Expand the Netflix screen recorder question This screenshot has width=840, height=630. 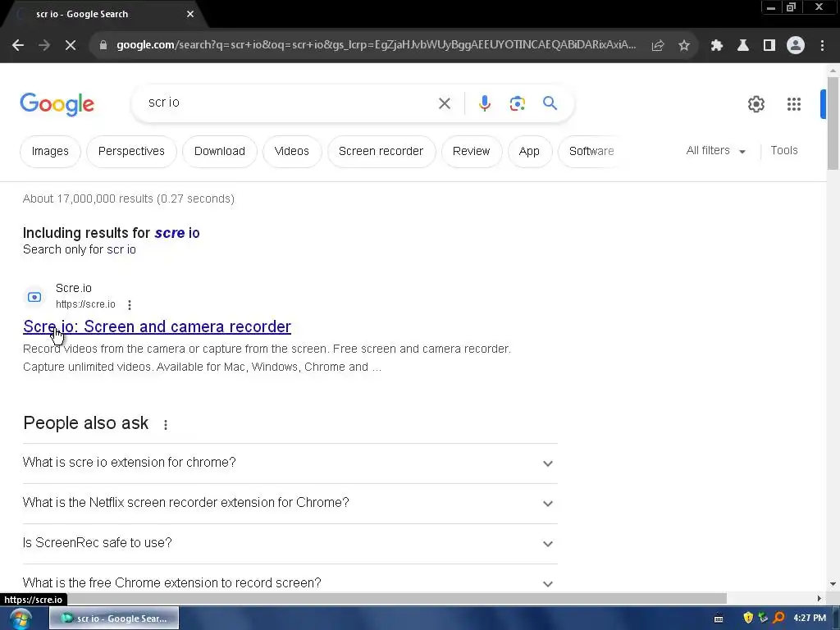[x=290, y=503]
